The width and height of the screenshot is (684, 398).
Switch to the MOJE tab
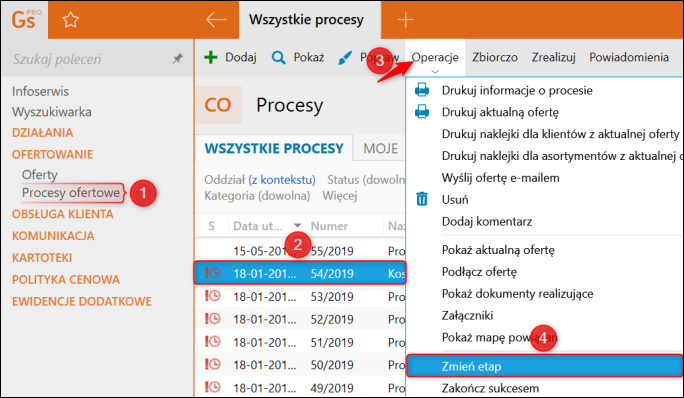pos(380,148)
